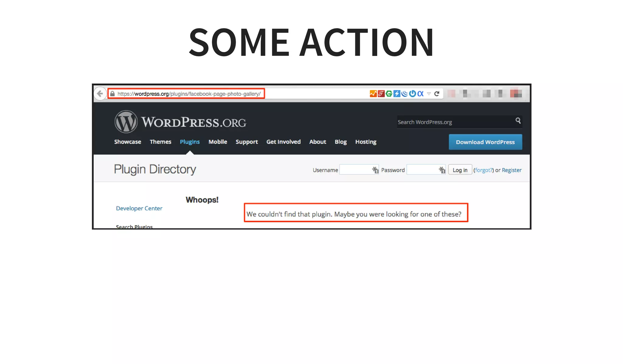
Task: Click the browser back arrow button
Action: pyautogui.click(x=100, y=94)
